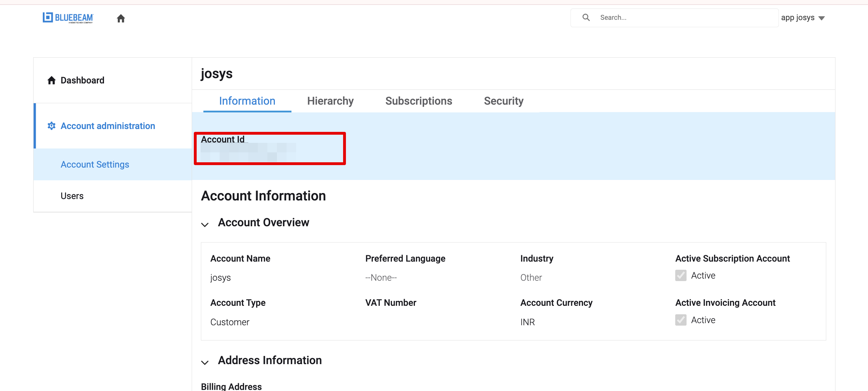
Task: Open the Subscriptions tab
Action: [418, 101]
